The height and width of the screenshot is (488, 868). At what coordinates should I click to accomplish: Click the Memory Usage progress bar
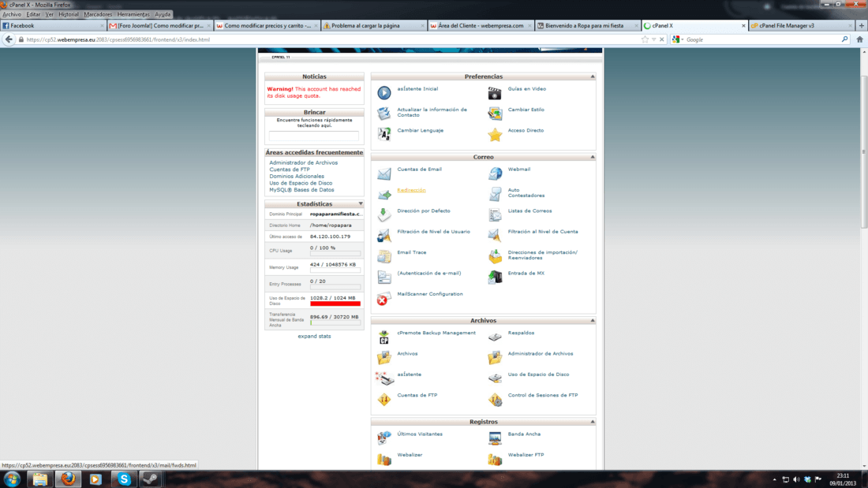[335, 270]
